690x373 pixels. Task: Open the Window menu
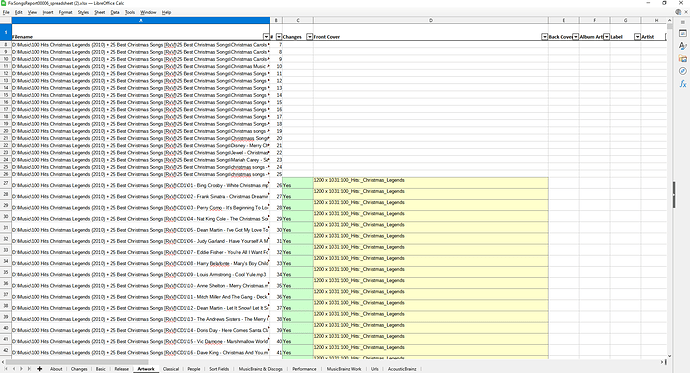click(x=148, y=12)
